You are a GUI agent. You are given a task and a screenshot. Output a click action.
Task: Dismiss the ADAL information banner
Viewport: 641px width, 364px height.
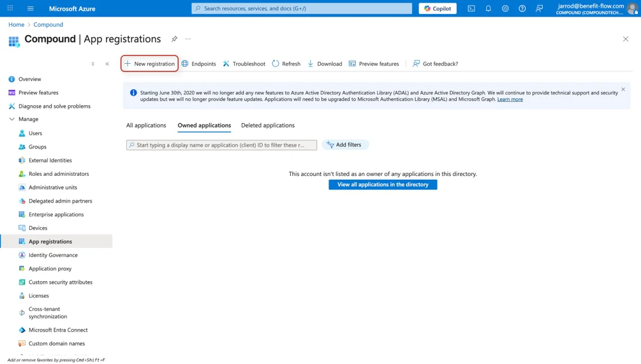pos(623,89)
